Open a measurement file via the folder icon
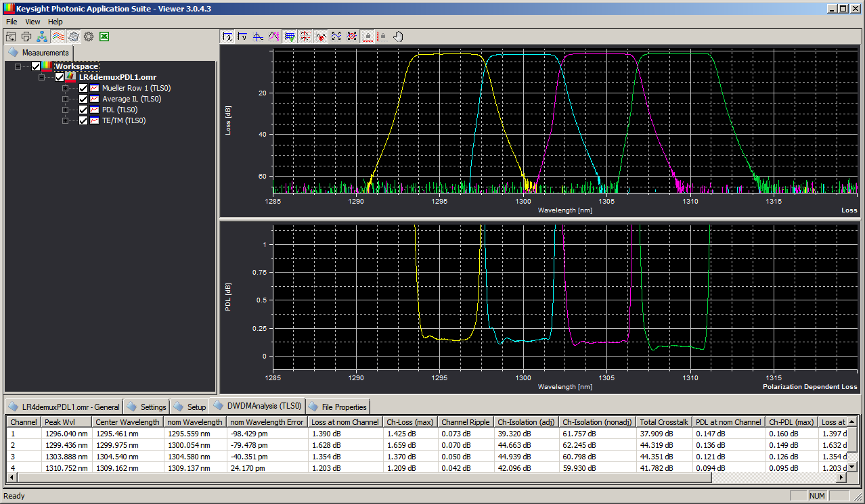This screenshot has width=865, height=504. point(11,37)
